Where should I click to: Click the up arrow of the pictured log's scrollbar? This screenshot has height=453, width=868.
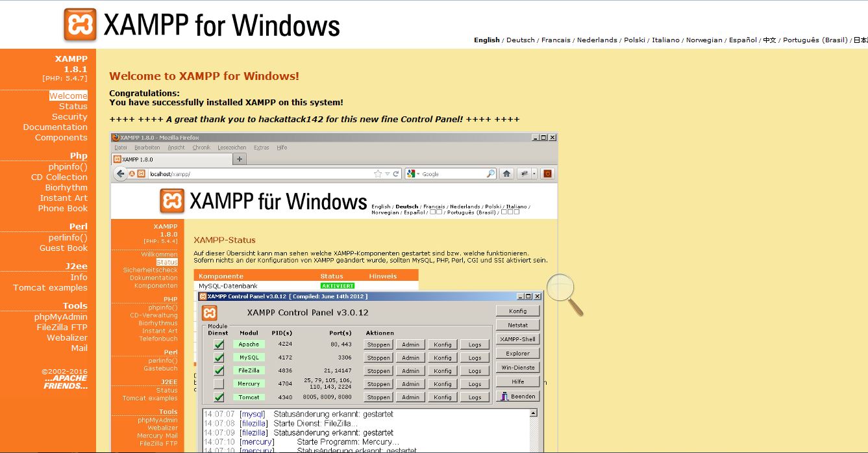tap(534, 413)
